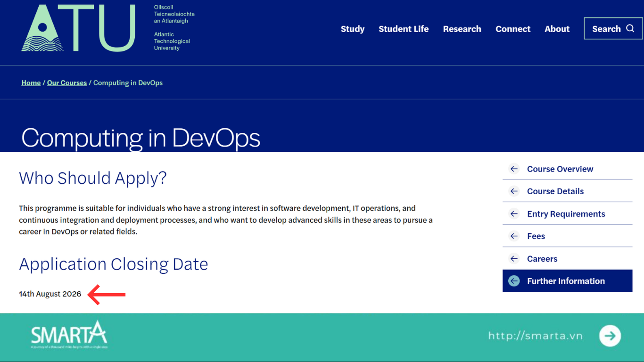Click the ATU logo
This screenshot has height=362, width=644.
tap(78, 28)
